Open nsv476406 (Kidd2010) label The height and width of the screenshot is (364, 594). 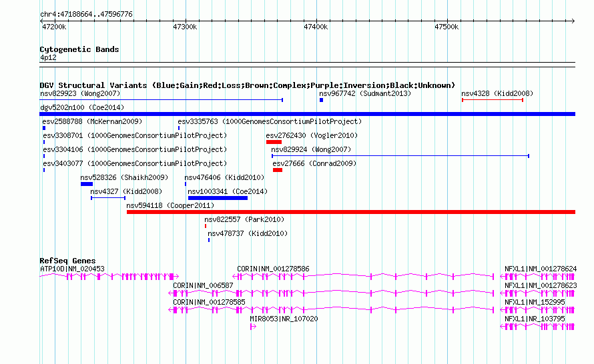tap(224, 177)
